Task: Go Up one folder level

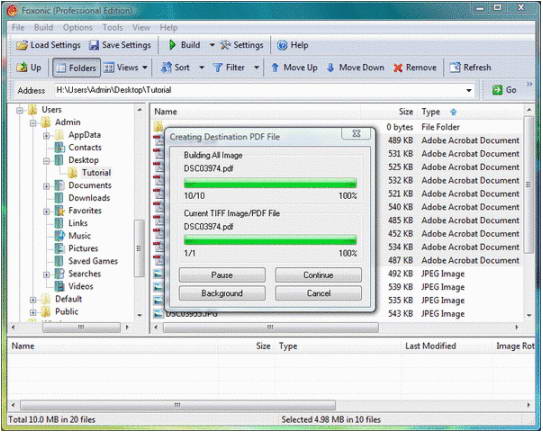Action: click(29, 67)
